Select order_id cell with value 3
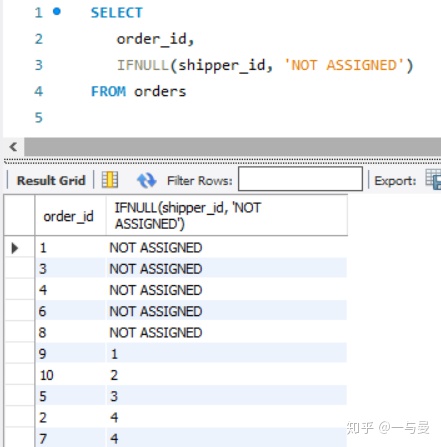Screen dimensions: 441x447 click(x=70, y=269)
